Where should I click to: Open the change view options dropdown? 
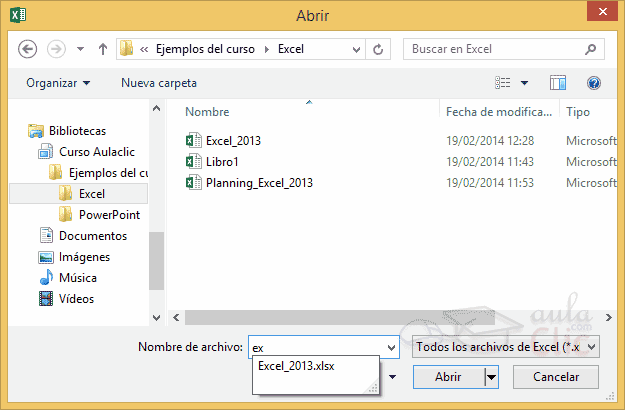pyautogui.click(x=526, y=83)
